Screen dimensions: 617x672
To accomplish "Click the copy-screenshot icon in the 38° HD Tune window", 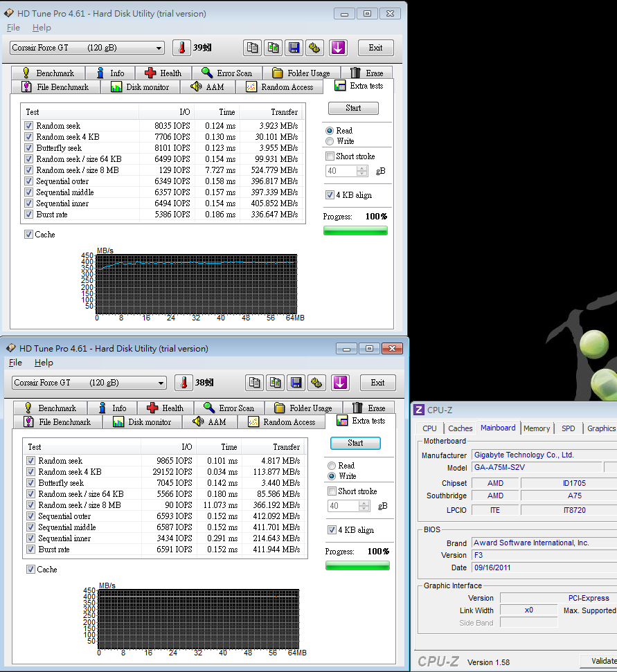I will click(276, 383).
